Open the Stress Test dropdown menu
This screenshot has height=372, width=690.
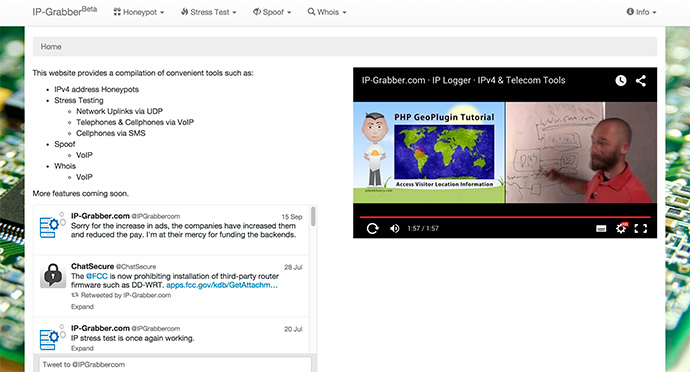pos(209,12)
